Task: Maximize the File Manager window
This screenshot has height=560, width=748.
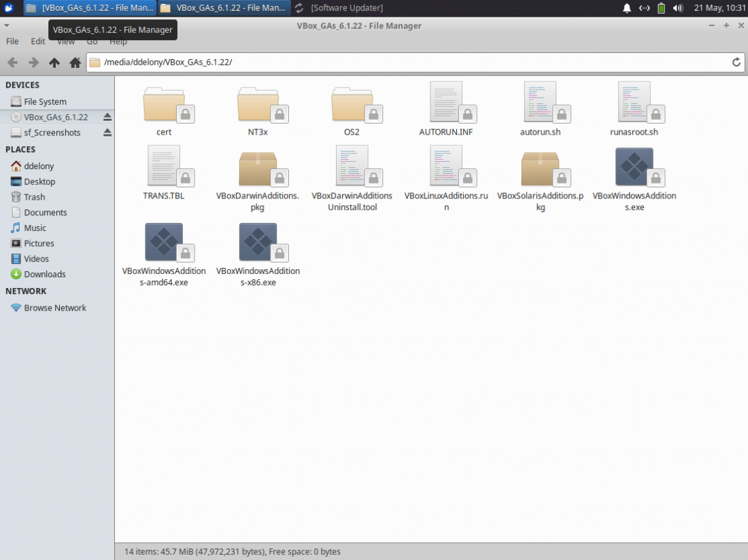Action: coord(726,26)
